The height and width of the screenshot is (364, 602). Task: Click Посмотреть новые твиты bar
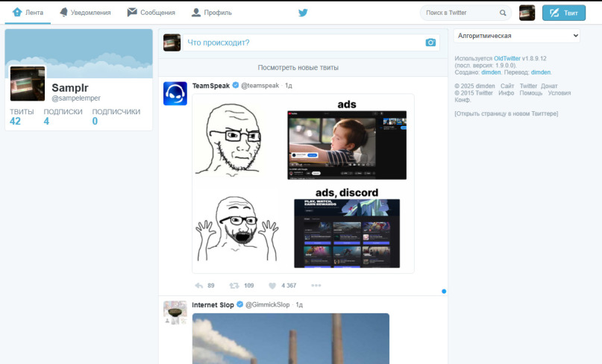[298, 68]
